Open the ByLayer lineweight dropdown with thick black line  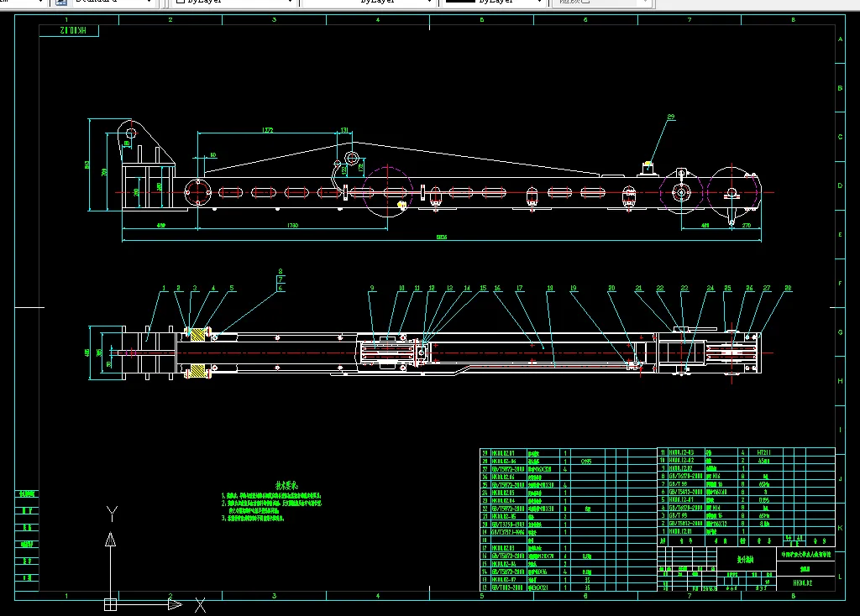tap(496, 3)
